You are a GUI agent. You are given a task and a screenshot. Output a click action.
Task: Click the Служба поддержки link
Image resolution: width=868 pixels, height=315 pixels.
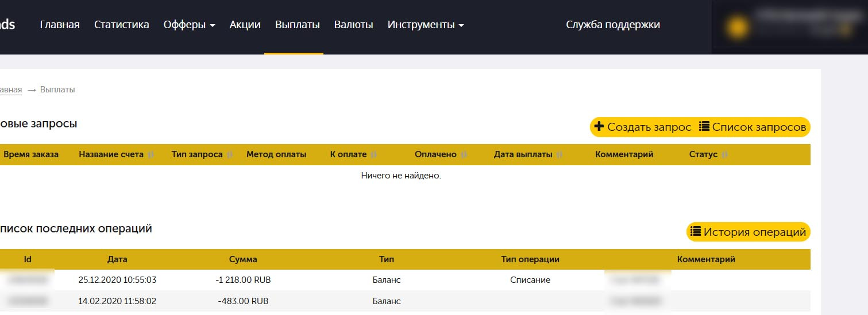(x=612, y=25)
